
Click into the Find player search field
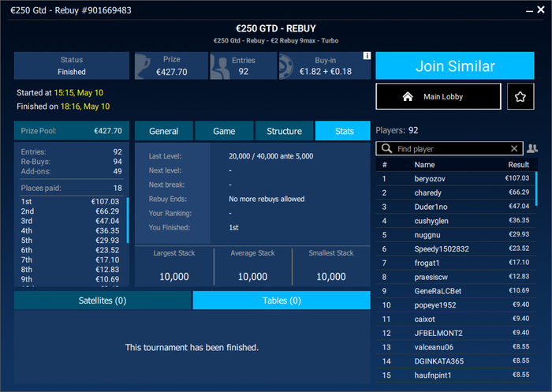450,148
